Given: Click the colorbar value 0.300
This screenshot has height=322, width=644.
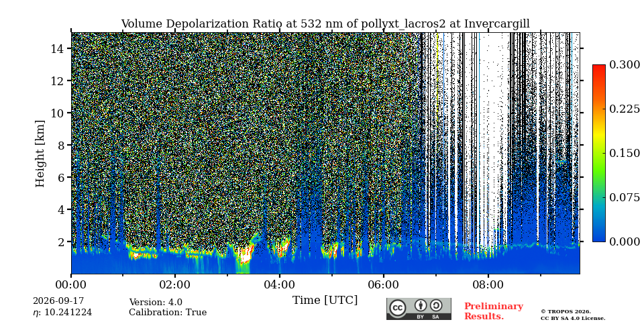Looking at the screenshot, I should [625, 65].
